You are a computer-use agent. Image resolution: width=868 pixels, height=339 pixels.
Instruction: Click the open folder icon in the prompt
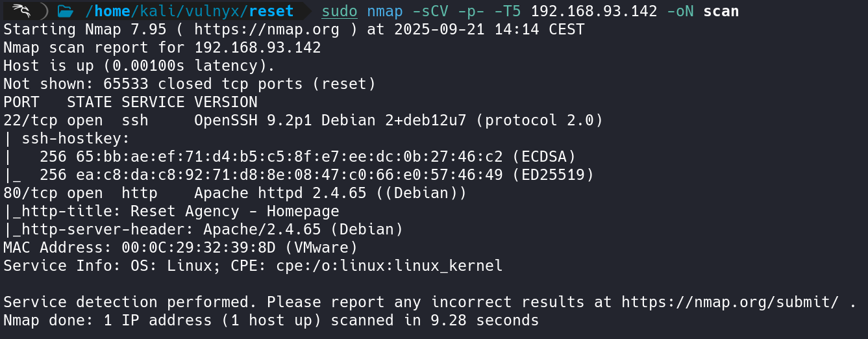(x=64, y=11)
